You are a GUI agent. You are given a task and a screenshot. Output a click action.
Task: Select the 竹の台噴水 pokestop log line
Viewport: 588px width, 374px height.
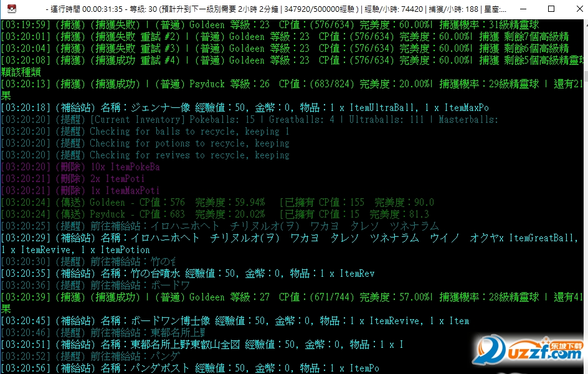coord(187,274)
